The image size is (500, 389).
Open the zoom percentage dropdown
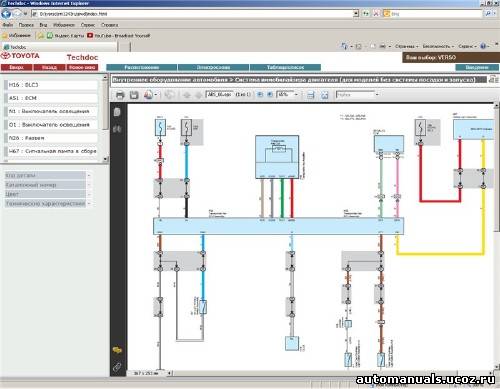click(x=296, y=95)
